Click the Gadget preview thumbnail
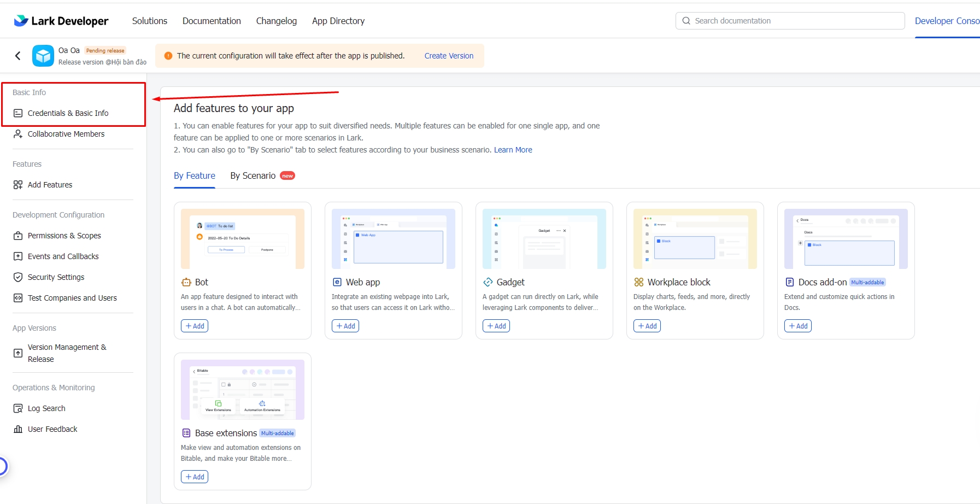Screen dimensions: 980x504 544,239
